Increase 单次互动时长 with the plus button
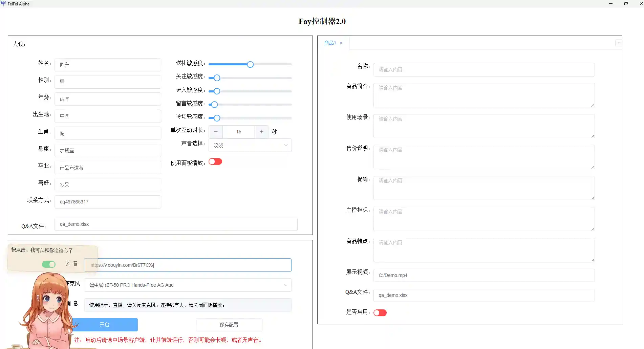Viewport: 644px width, 349px height. pos(261,132)
